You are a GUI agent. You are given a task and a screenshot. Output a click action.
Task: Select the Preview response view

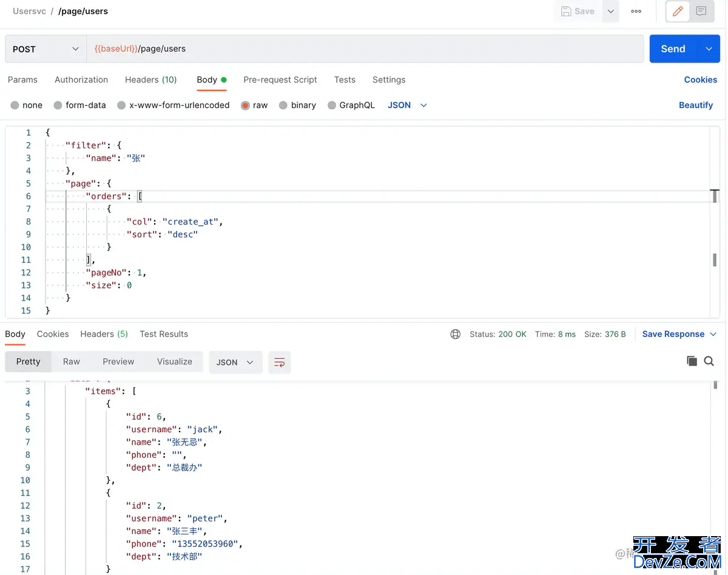[x=118, y=361]
